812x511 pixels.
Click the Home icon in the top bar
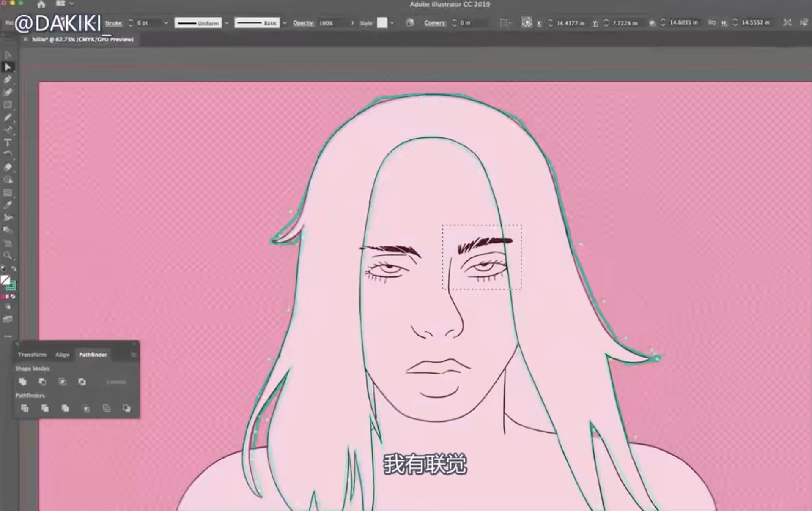(x=41, y=5)
